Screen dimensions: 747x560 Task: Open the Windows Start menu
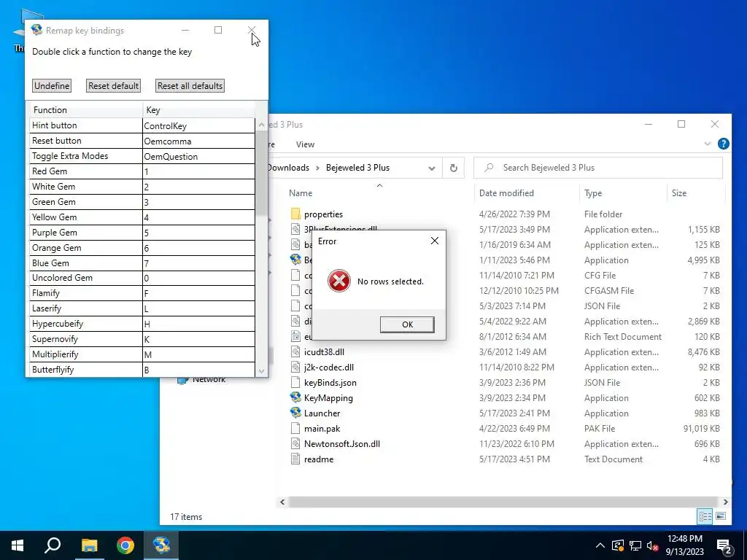point(18,545)
